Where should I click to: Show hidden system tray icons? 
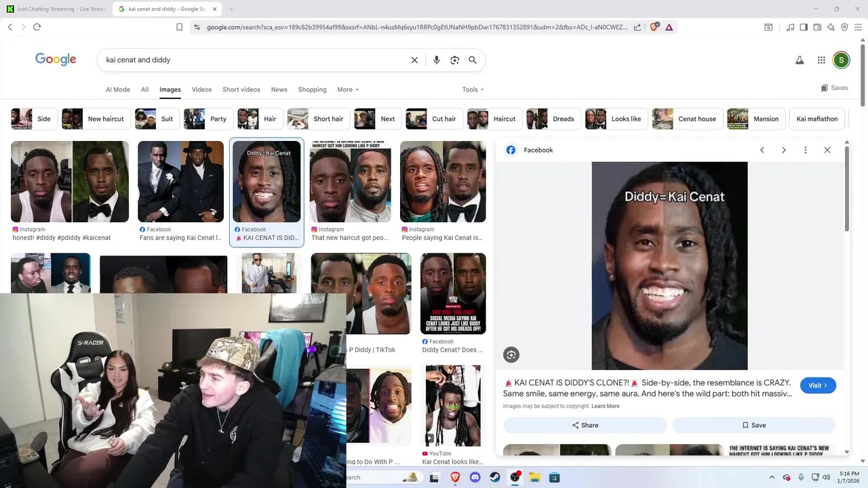pyautogui.click(x=772, y=477)
